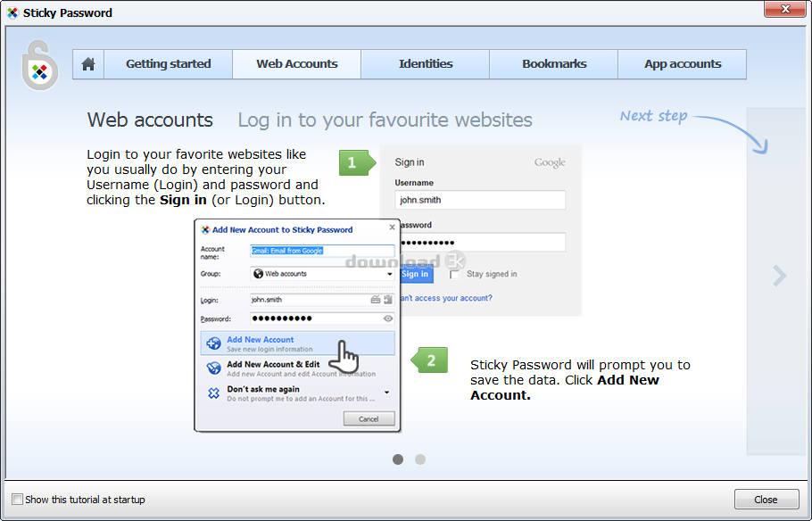
Task: Toggle password visibility eye icon
Action: coord(388,318)
